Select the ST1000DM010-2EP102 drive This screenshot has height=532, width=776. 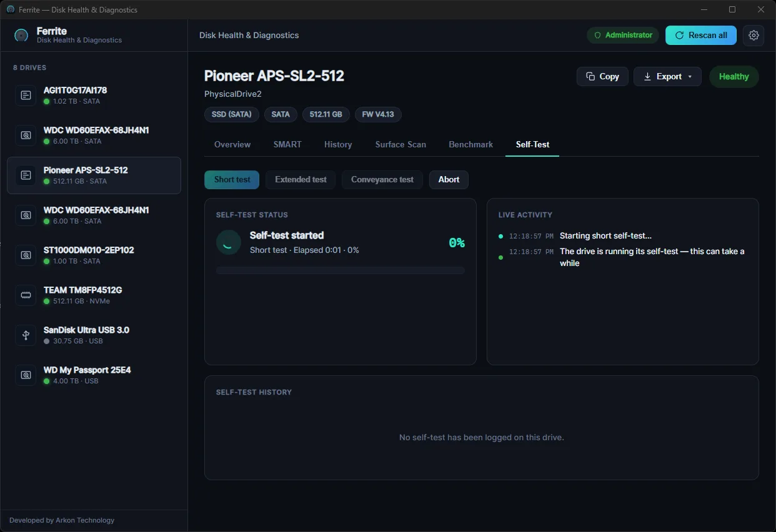point(94,255)
